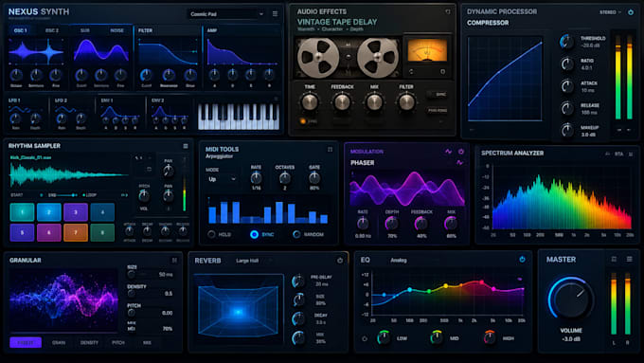Toggle Modulation power icon
Viewport: 644px width, 363px height.
(461, 152)
